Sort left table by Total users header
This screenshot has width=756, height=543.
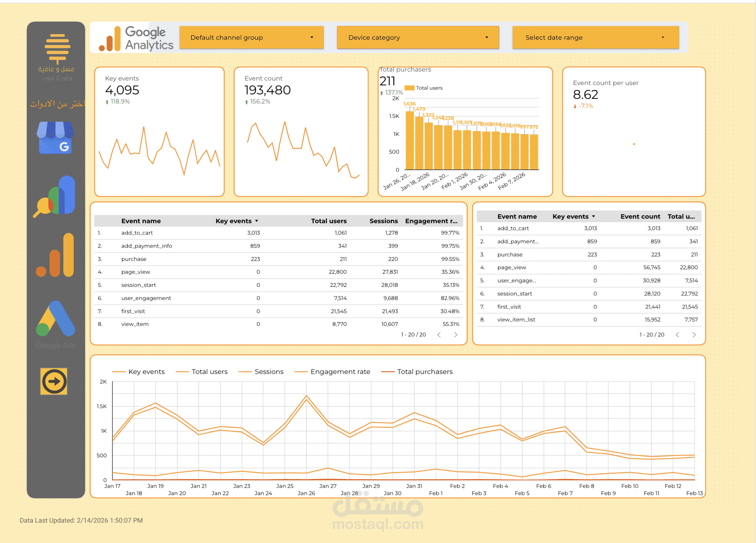pos(328,221)
